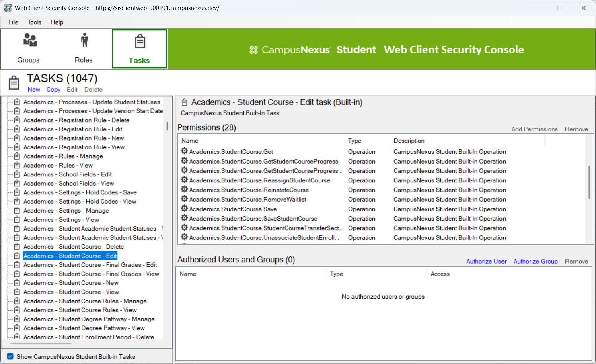Click clipboard icon beside Academics - Settings - View
The image size is (596, 364).
(17, 219)
